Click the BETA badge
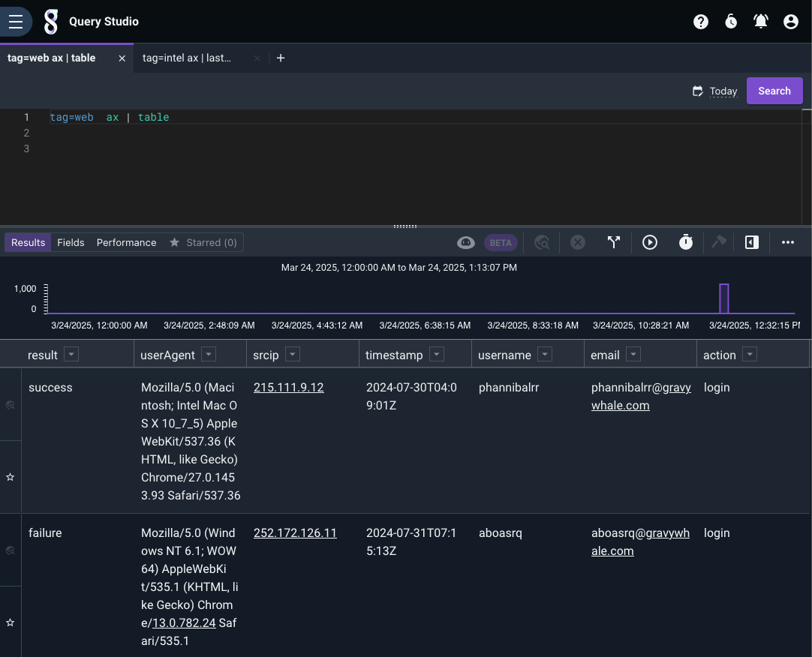Screen dimensions: 812x657 click(501, 243)
